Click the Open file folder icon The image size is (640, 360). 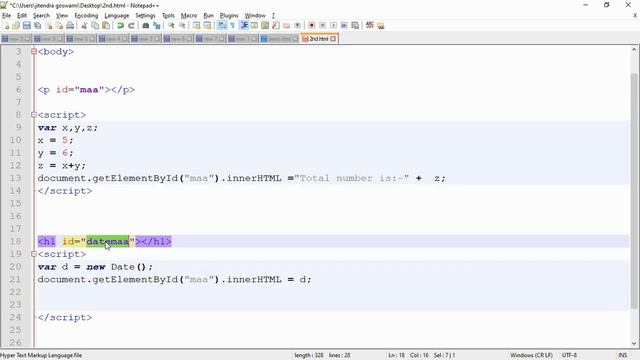16,26
